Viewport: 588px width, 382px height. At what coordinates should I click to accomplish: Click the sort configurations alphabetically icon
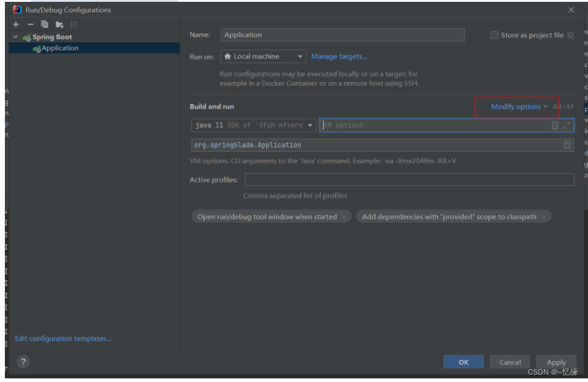tap(73, 24)
